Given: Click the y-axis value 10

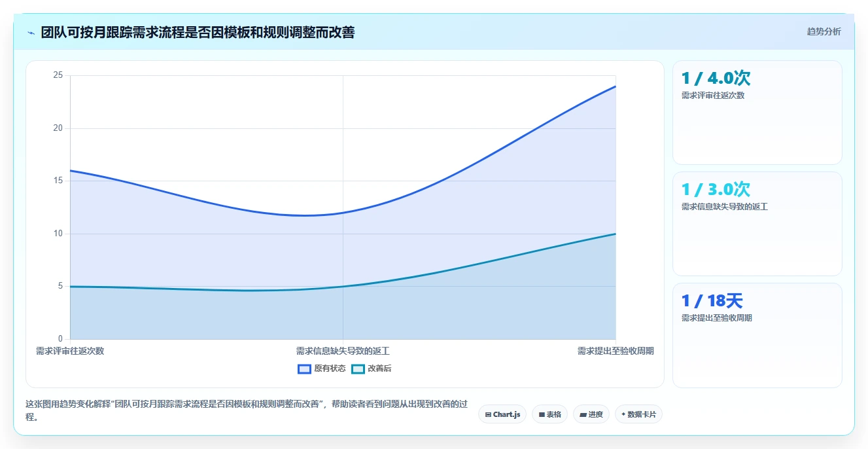Looking at the screenshot, I should click(x=58, y=234).
